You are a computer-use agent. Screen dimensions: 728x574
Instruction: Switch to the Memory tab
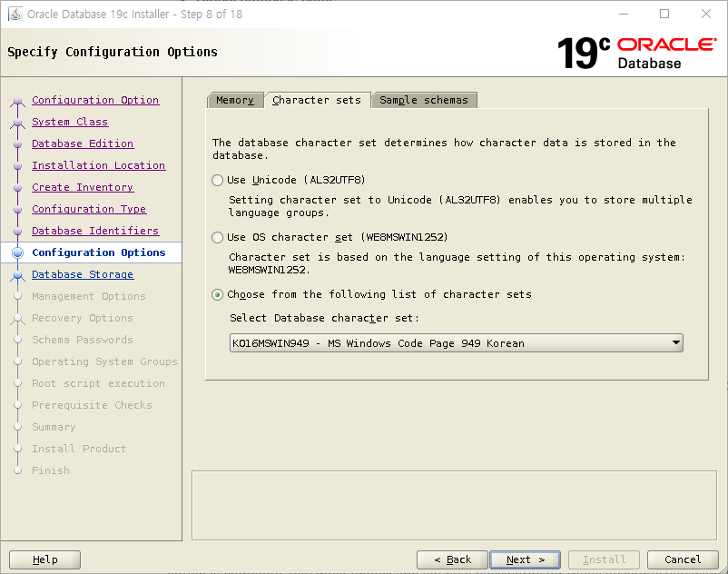235,100
